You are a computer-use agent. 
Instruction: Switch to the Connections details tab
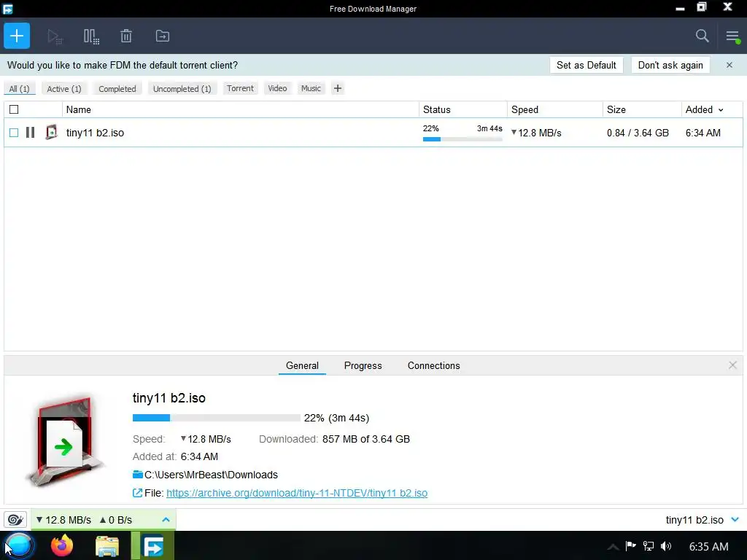(x=433, y=365)
